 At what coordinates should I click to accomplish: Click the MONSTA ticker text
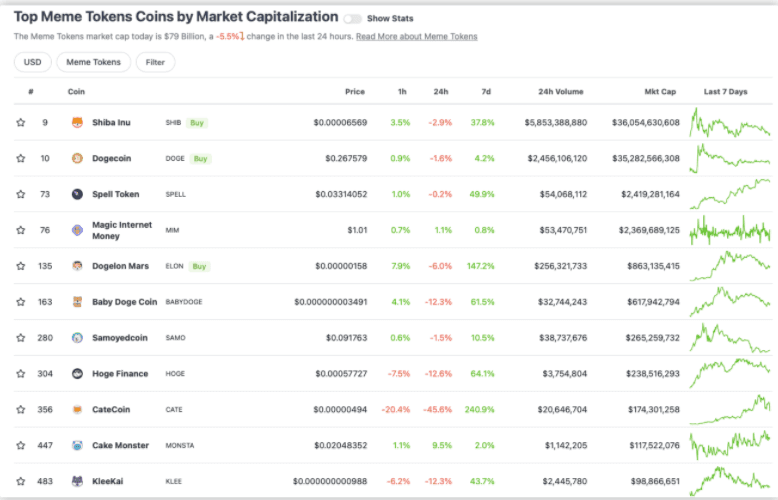tap(180, 445)
